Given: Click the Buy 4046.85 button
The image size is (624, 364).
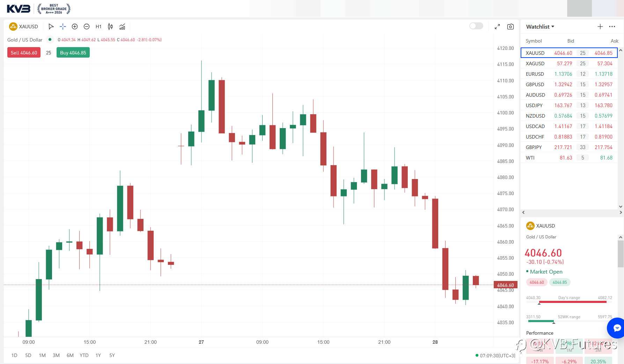Looking at the screenshot, I should point(73,53).
